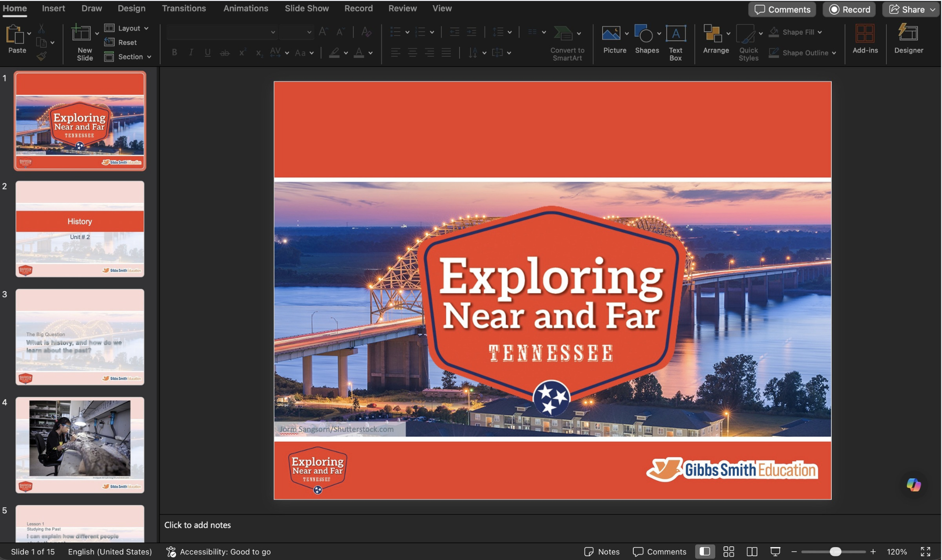
Task: Pick the font color swatch
Action: (359, 52)
